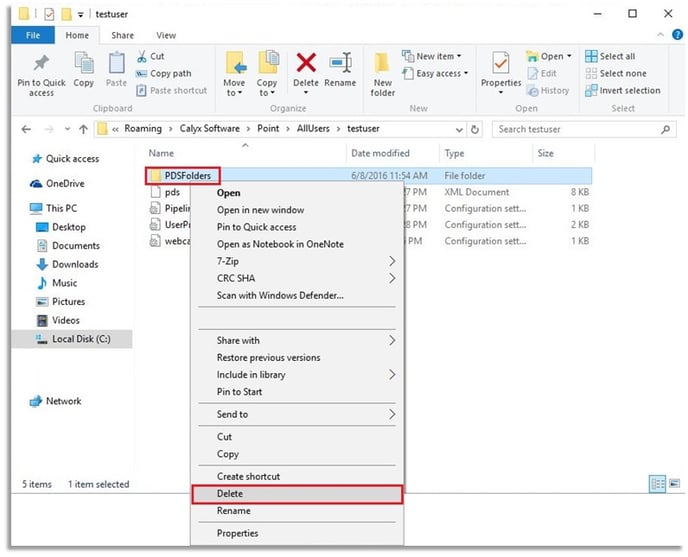Open the Recent locations dropdown arrow
The height and width of the screenshot is (557, 688).
(x=67, y=129)
